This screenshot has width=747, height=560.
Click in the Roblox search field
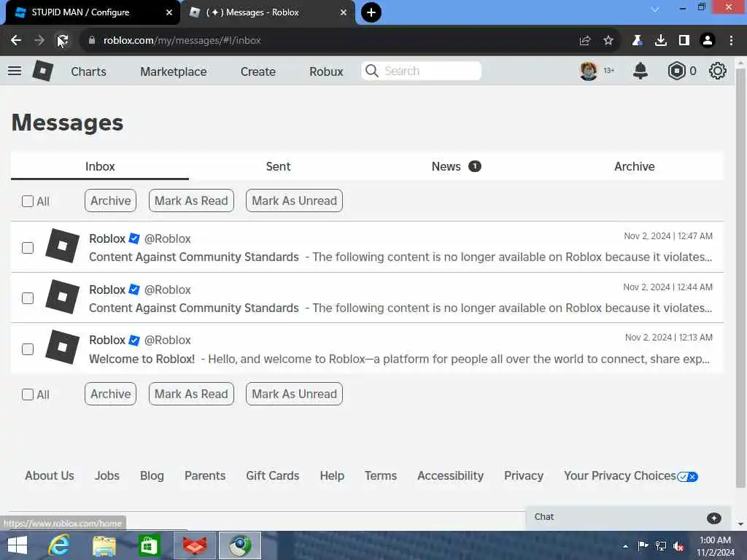pyautogui.click(x=421, y=71)
